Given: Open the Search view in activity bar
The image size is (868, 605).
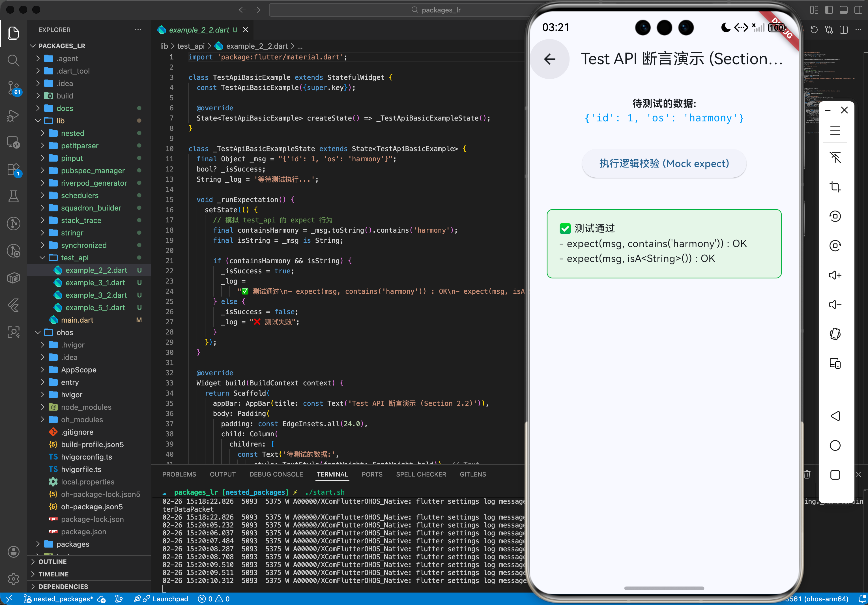Looking at the screenshot, I should (x=14, y=61).
